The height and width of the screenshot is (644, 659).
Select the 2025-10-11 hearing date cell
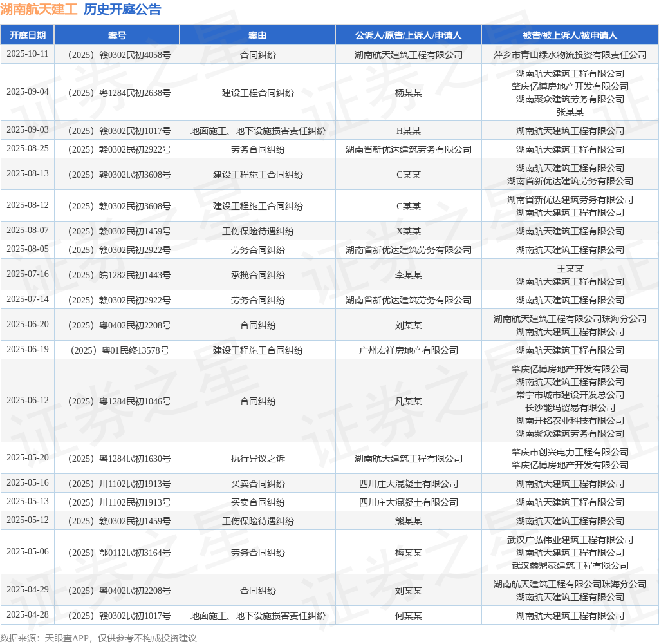coord(28,54)
